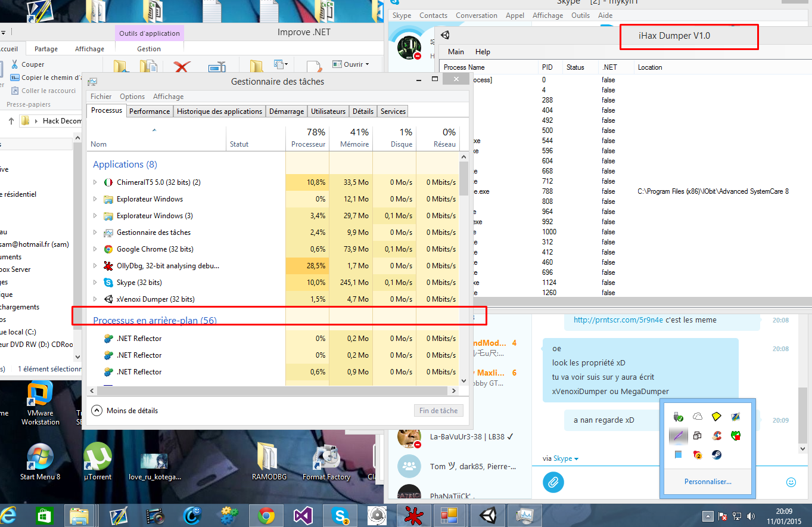Open the µTorrent desktop shortcut

[x=98, y=461]
